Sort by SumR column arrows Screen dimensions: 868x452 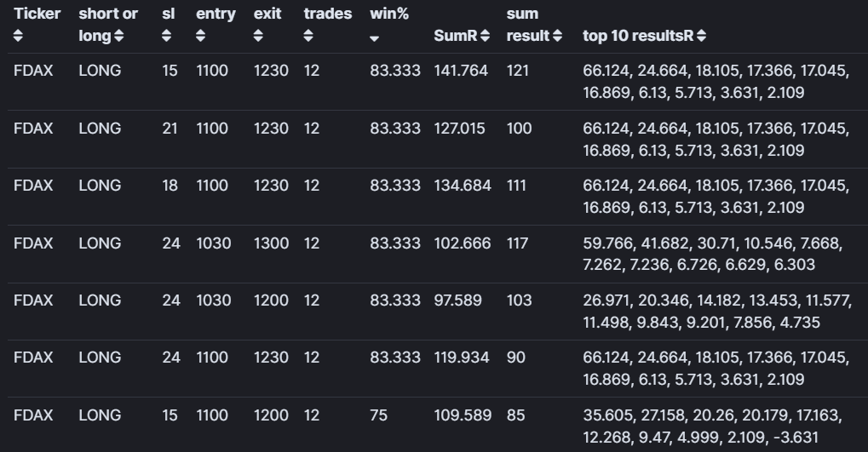[485, 36]
